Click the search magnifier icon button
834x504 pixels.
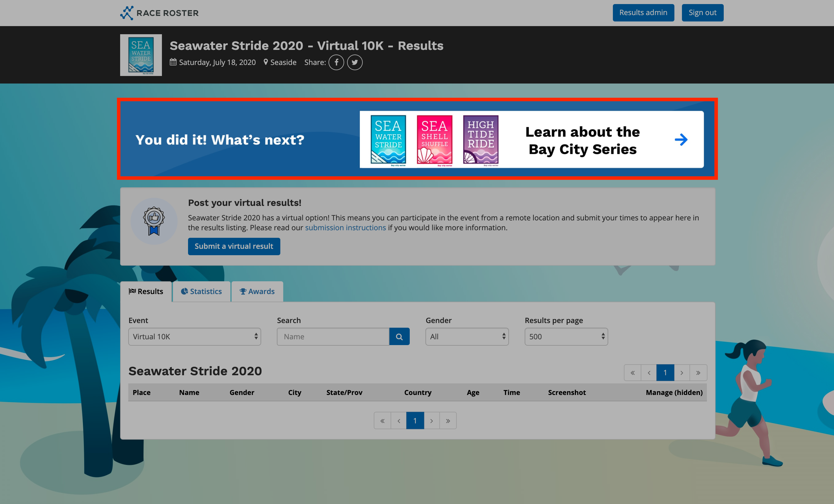(399, 337)
